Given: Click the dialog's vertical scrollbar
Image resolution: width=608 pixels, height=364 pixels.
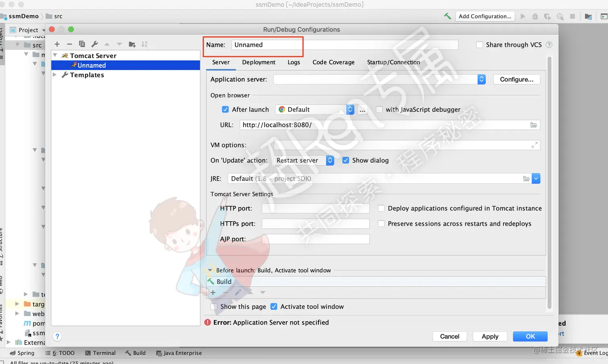Looking at the screenshot, I should (x=549, y=183).
